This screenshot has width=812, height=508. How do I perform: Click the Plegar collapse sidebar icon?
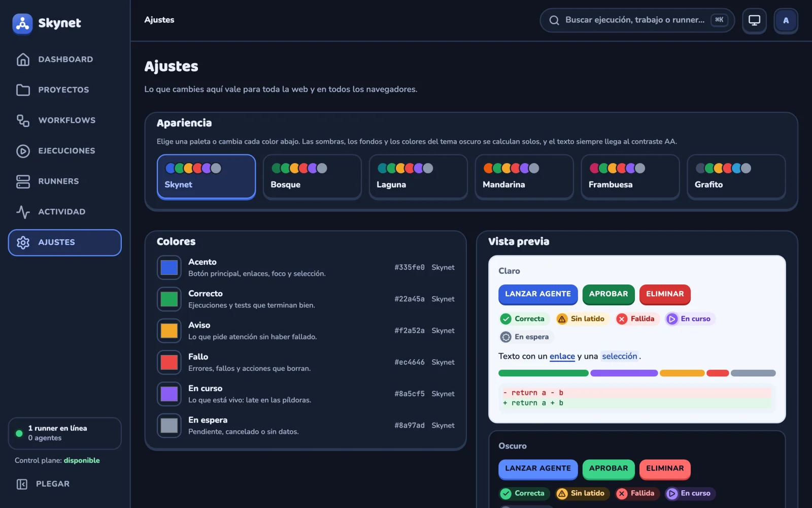[22, 484]
